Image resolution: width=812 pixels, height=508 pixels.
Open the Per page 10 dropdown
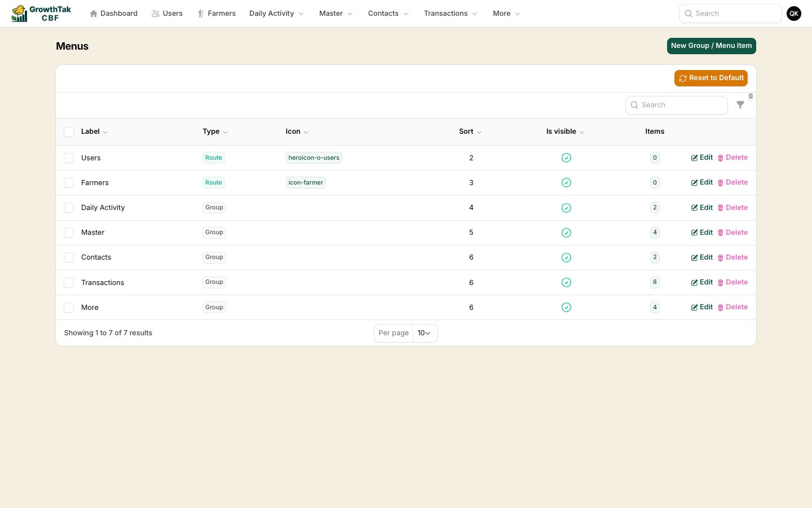(x=425, y=333)
